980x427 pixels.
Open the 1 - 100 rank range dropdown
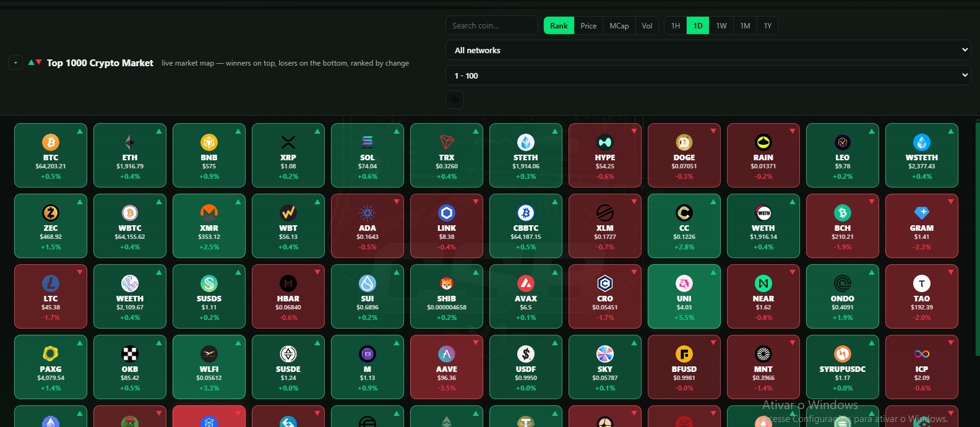pos(708,75)
